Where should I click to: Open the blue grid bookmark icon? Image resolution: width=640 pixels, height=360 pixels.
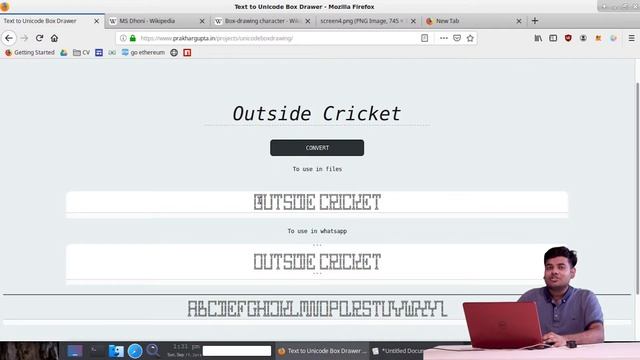click(x=99, y=53)
